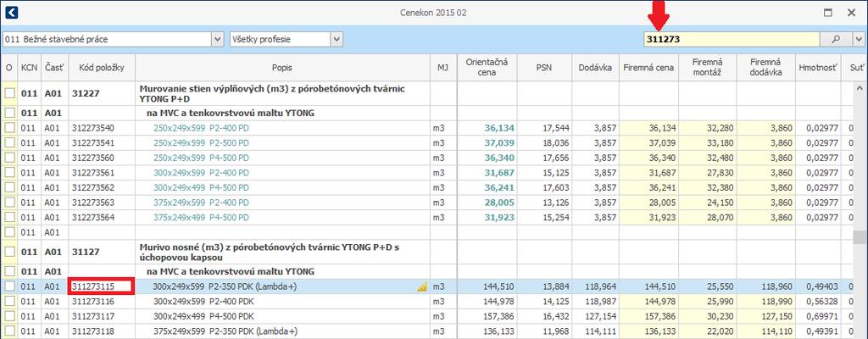The image size is (868, 339).
Task: Click the 'Časť' column header
Action: click(x=55, y=68)
